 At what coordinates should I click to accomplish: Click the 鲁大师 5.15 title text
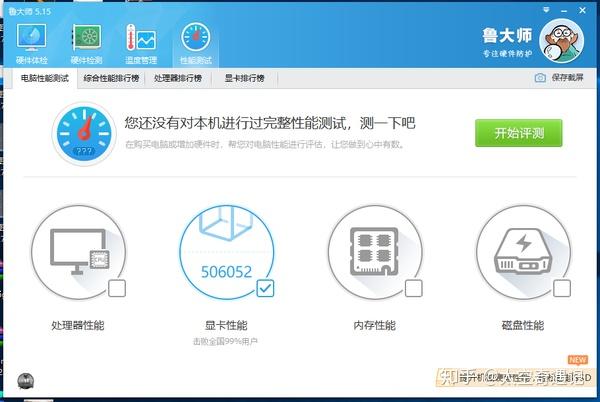point(30,11)
